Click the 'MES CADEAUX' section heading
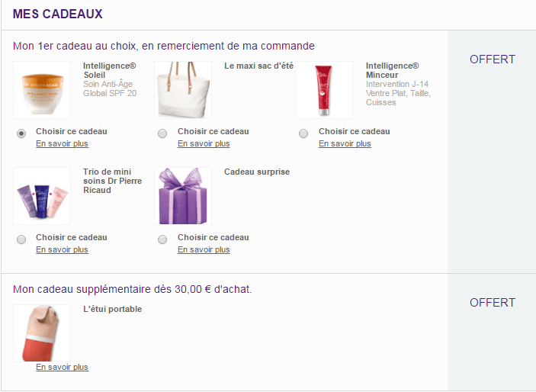 tap(58, 14)
